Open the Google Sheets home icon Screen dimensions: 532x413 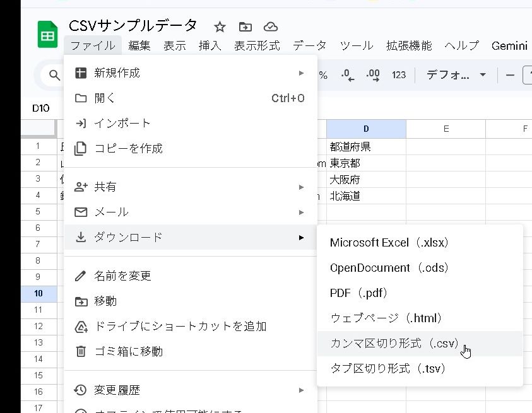(47, 35)
